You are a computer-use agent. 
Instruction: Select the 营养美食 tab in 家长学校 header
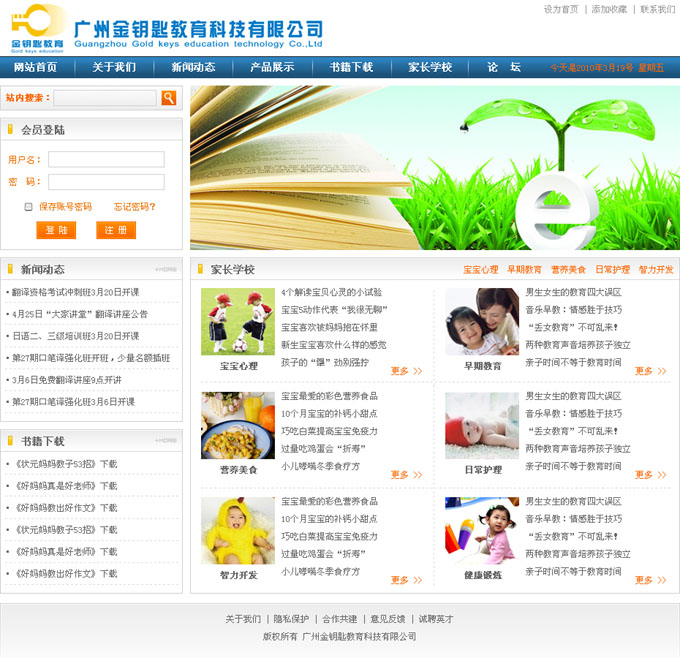coord(568,270)
